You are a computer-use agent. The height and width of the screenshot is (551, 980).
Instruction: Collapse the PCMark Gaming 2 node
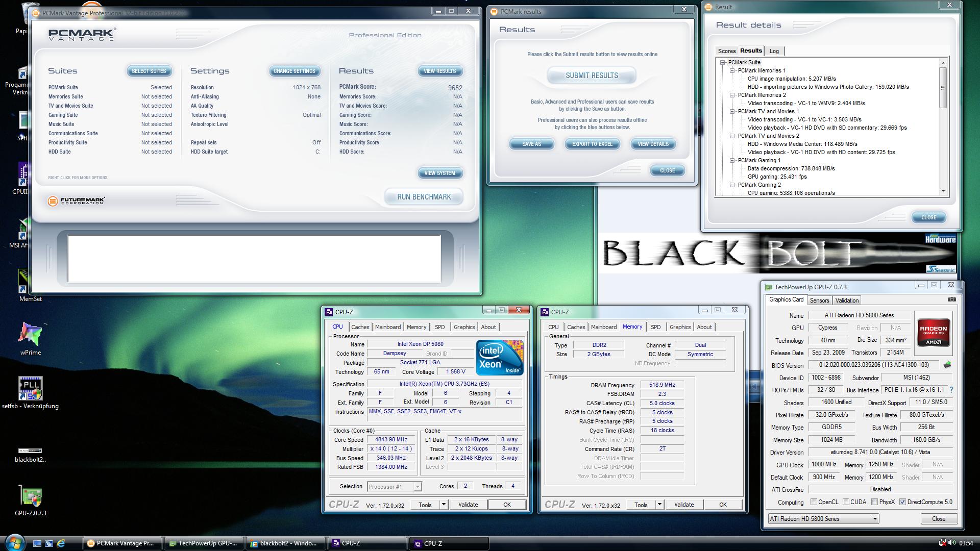(x=732, y=185)
